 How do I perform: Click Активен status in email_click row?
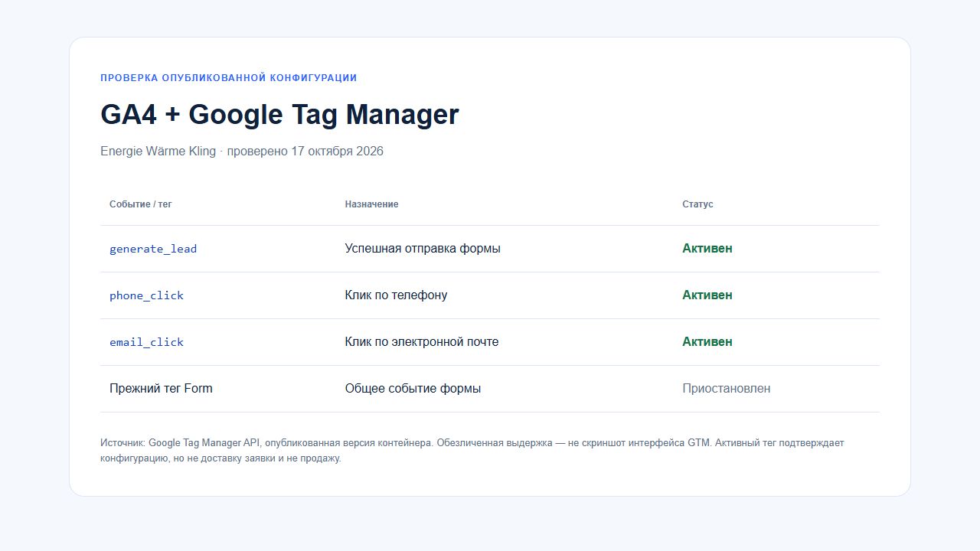(707, 342)
